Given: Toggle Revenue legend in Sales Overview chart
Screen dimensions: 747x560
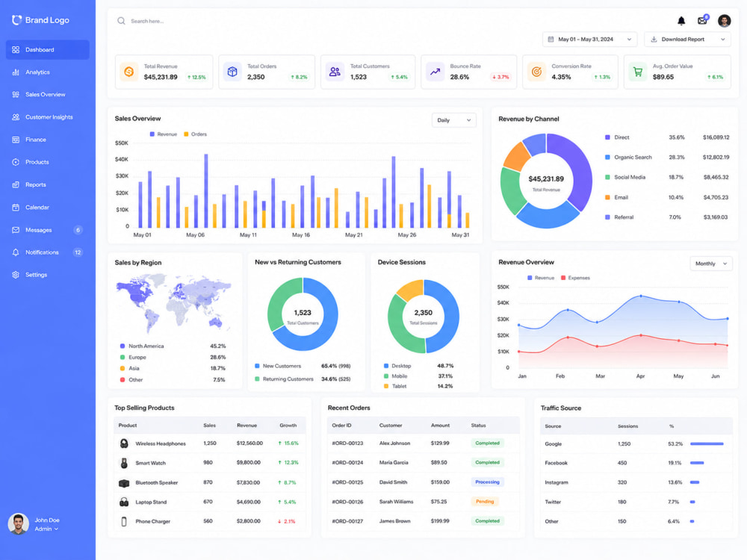Looking at the screenshot, I should (x=164, y=134).
